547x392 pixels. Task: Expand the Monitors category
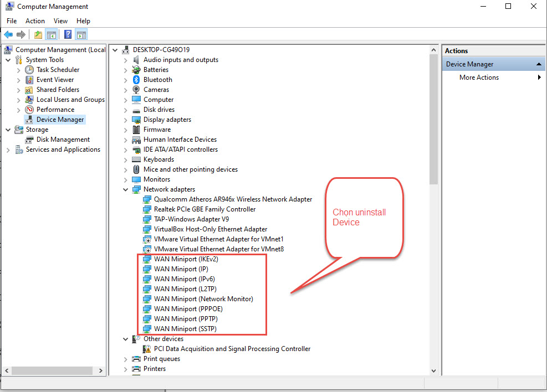[x=126, y=180]
